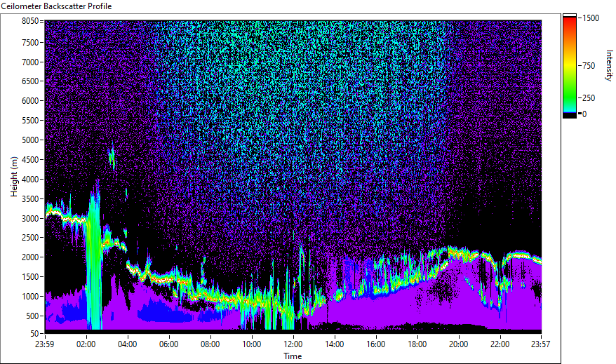Click the 06:00 time axis label

[x=169, y=344]
